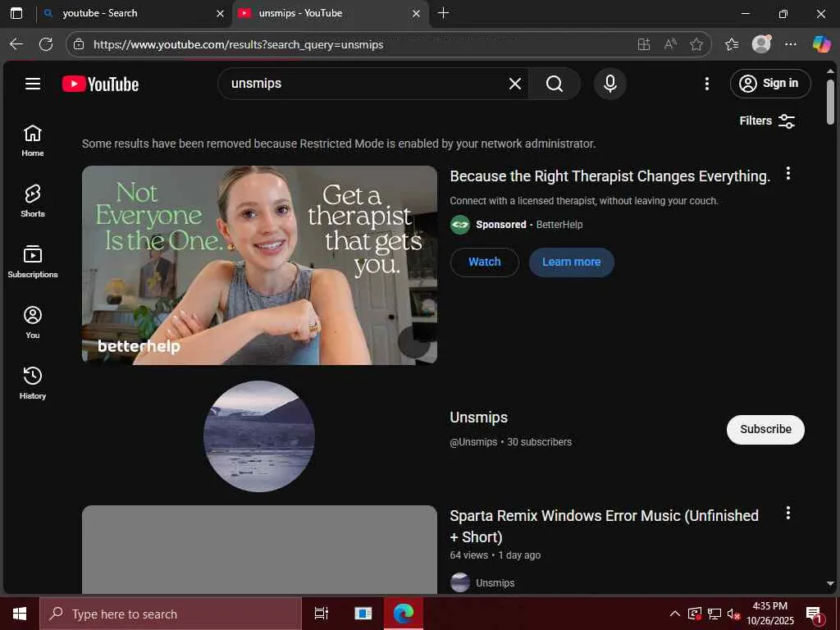Activate Read aloud icon in address bar
This screenshot has width=840, height=630.
(x=670, y=44)
